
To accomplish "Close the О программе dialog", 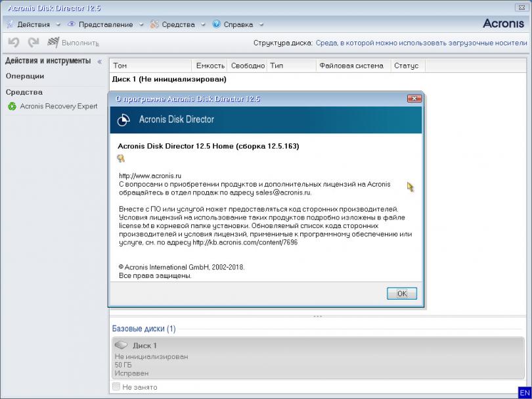I will pyautogui.click(x=414, y=99).
